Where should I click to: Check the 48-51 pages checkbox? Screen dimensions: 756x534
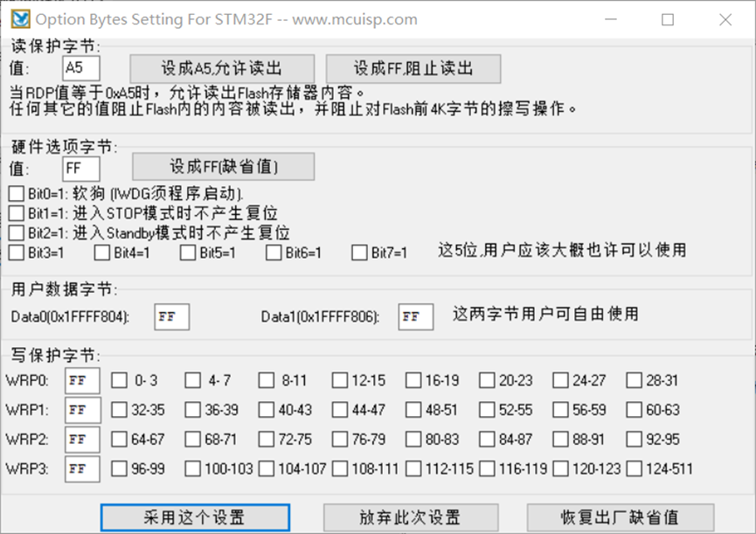click(413, 410)
